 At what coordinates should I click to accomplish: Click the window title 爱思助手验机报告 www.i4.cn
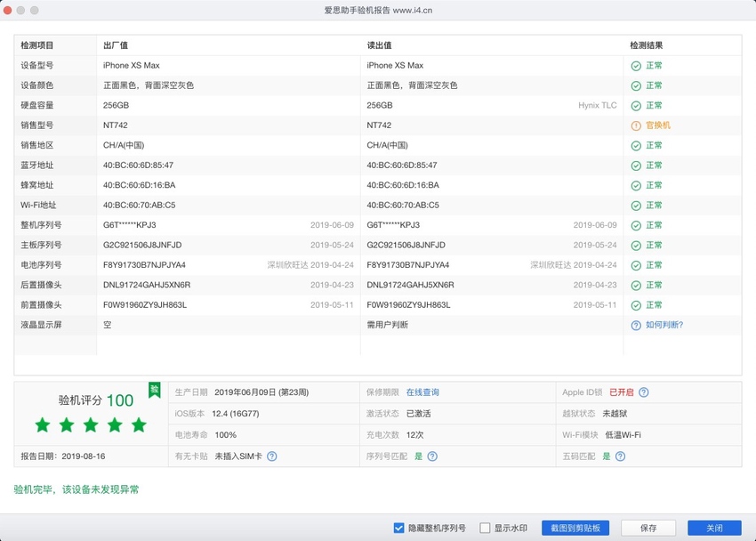pos(378,10)
